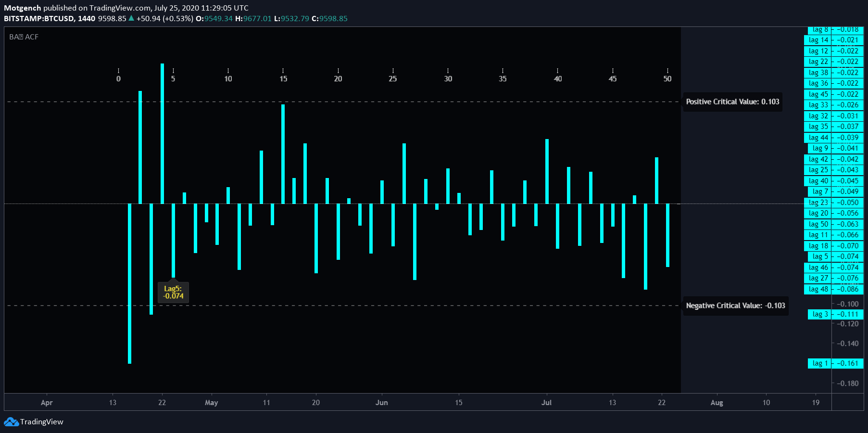
Task: Click the -0.180 value on price scale
Action: [848, 383]
